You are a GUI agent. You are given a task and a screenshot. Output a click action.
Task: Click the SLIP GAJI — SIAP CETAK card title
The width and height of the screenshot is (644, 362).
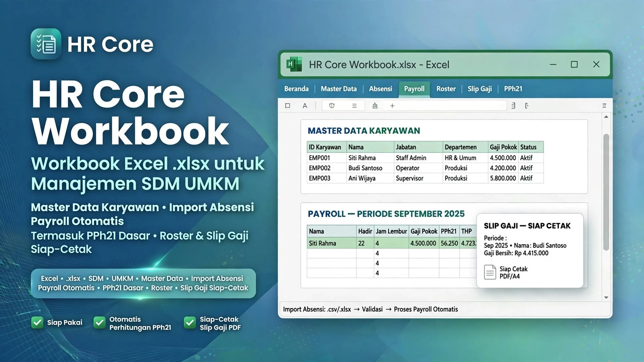[x=527, y=226]
